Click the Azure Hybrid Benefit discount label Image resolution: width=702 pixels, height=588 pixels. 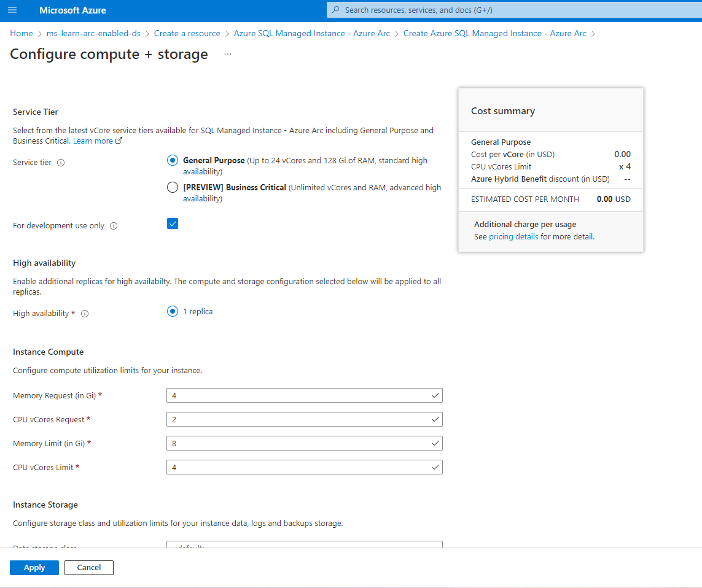click(x=540, y=179)
